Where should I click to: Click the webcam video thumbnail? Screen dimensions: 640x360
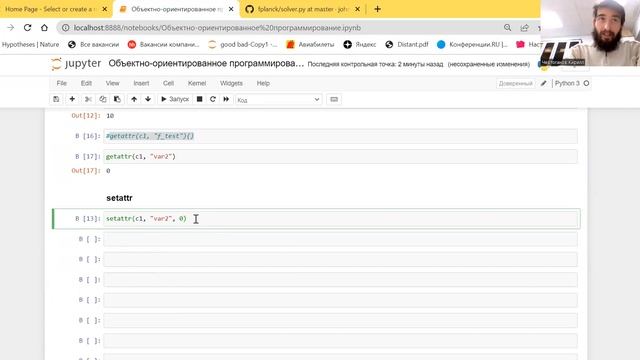point(590,33)
